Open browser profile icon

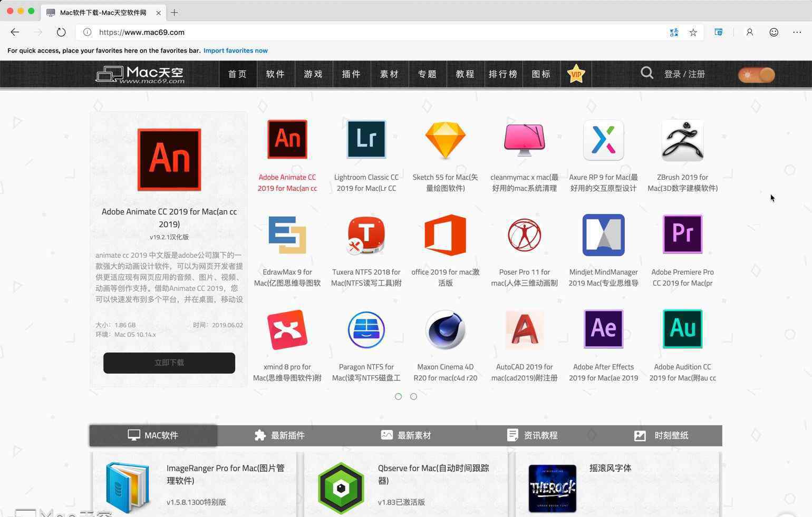click(x=749, y=32)
